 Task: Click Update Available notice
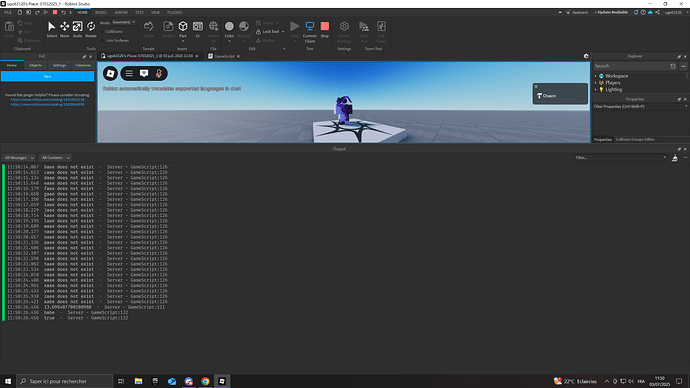pos(611,12)
